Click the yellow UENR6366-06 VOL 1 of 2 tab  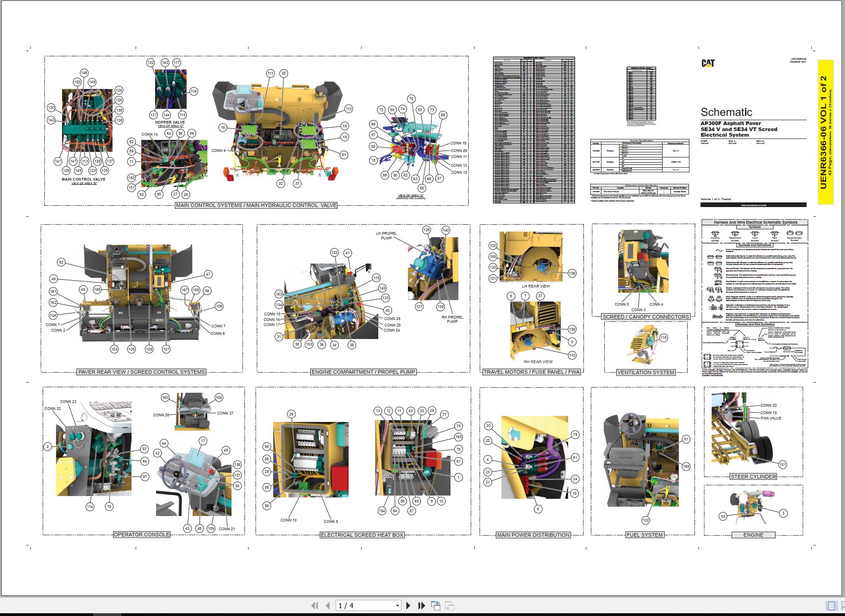826,132
